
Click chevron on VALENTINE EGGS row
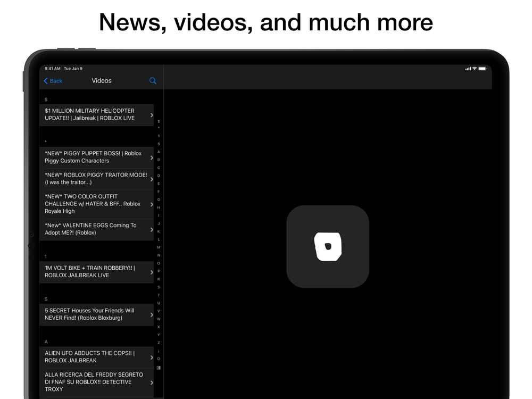[152, 230]
